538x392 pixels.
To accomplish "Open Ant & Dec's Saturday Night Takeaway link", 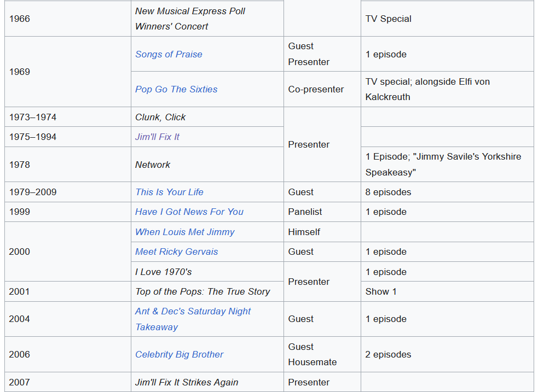I will (x=193, y=319).
